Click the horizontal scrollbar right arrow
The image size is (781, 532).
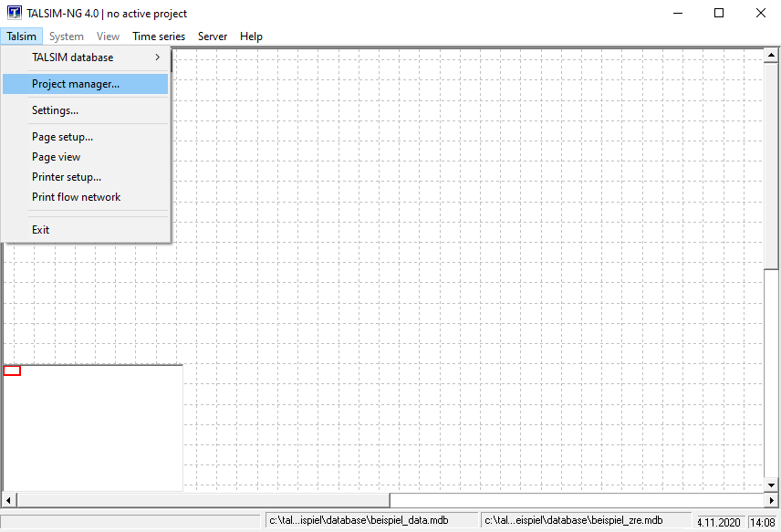tap(772, 500)
